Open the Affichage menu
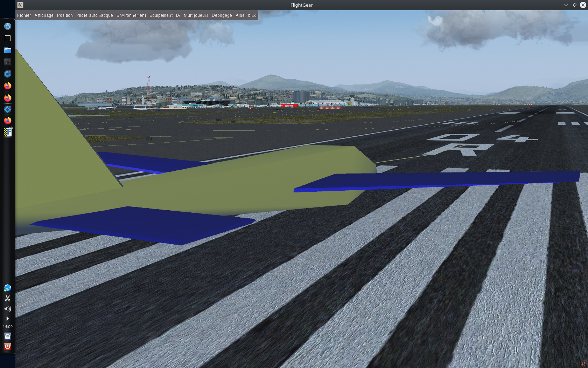The image size is (588, 368). (44, 15)
